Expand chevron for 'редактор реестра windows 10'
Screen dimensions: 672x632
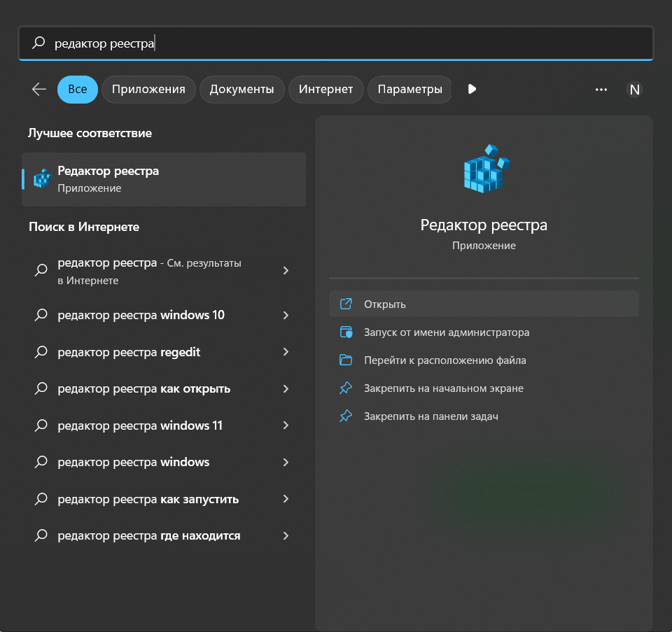286,315
